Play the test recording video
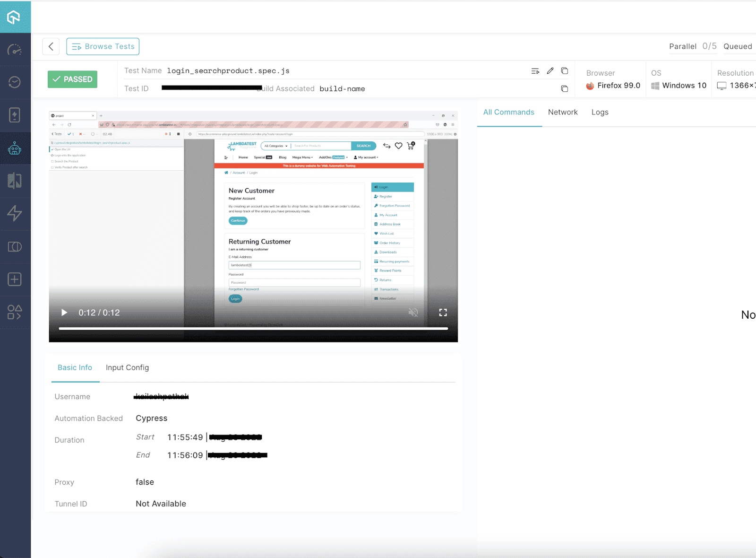The width and height of the screenshot is (756, 558). pos(64,313)
